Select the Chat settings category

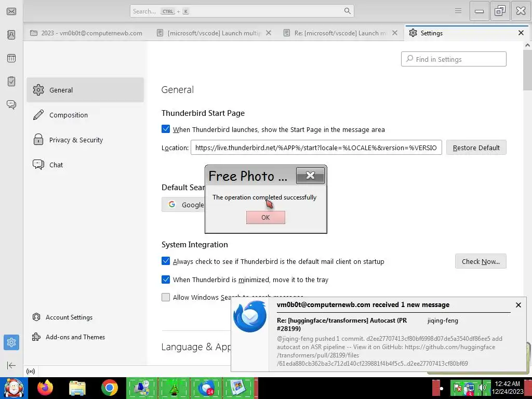[85, 165]
